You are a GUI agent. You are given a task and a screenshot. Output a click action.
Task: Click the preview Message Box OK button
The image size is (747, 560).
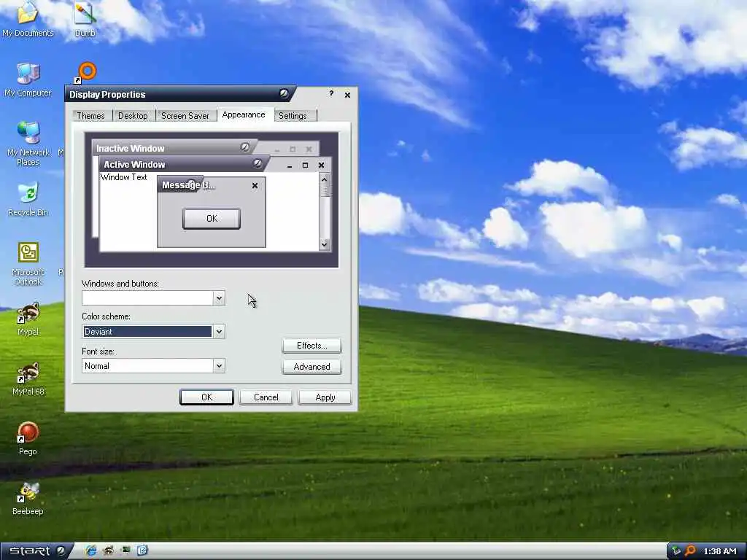point(212,219)
